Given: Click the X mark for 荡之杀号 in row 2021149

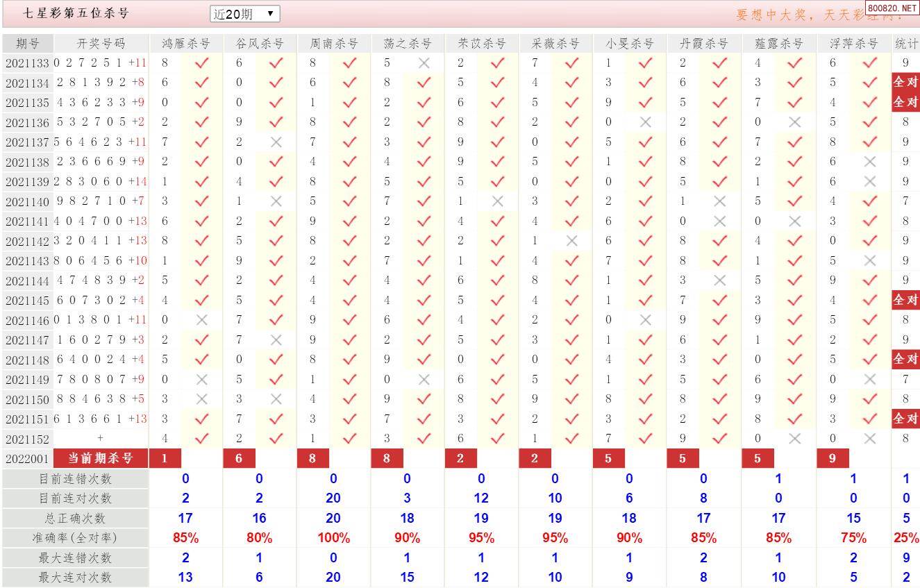Looking at the screenshot, I should [x=424, y=379].
